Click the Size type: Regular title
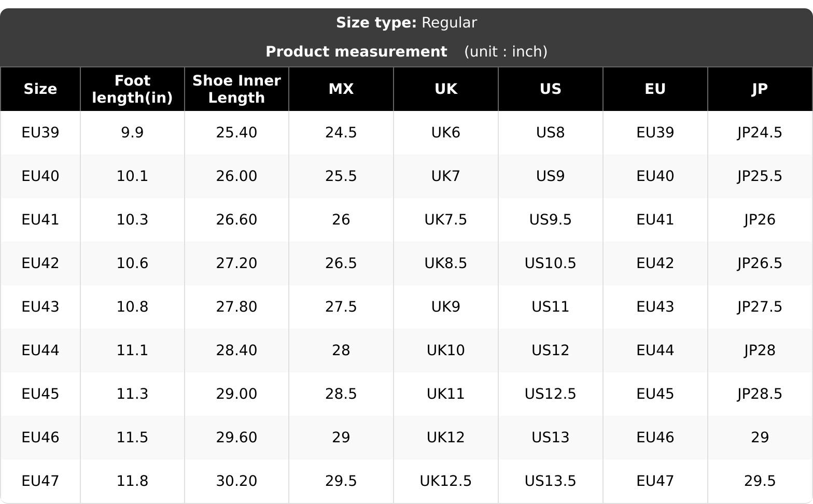 pos(406,23)
